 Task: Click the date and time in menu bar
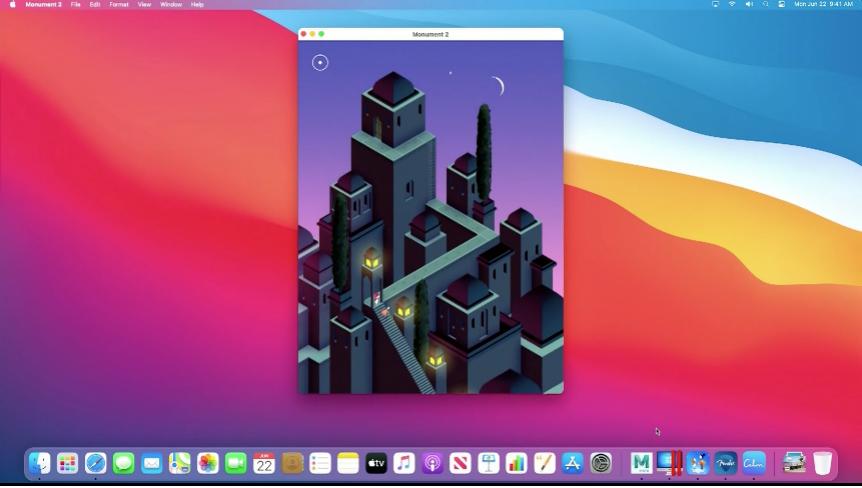824,4
